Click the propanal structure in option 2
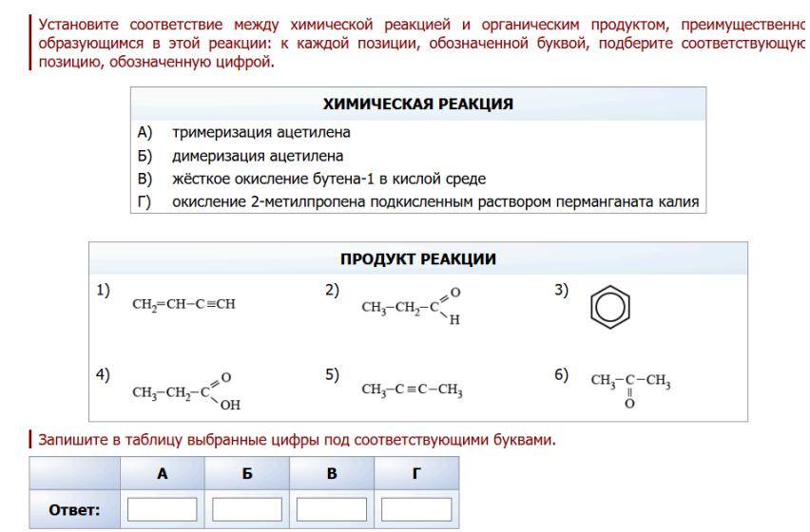Image resolution: width=810 pixels, height=532 pixels. click(x=411, y=306)
